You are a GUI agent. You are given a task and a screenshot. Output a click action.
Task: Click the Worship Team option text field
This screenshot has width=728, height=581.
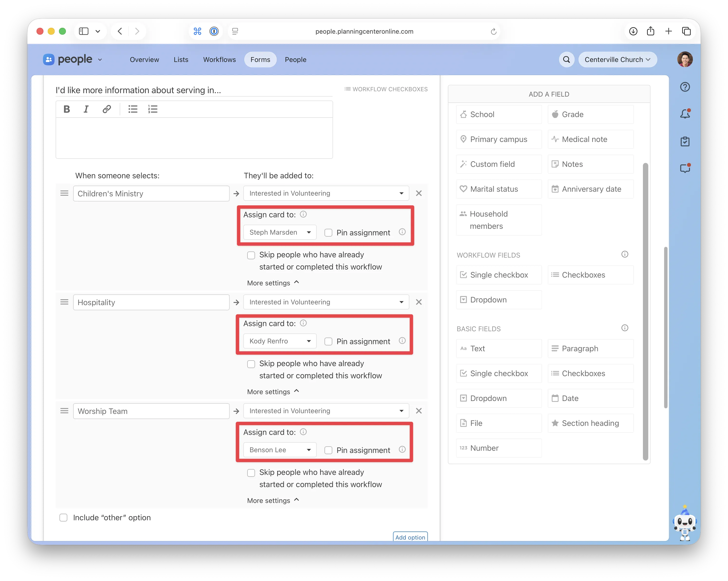pyautogui.click(x=151, y=411)
